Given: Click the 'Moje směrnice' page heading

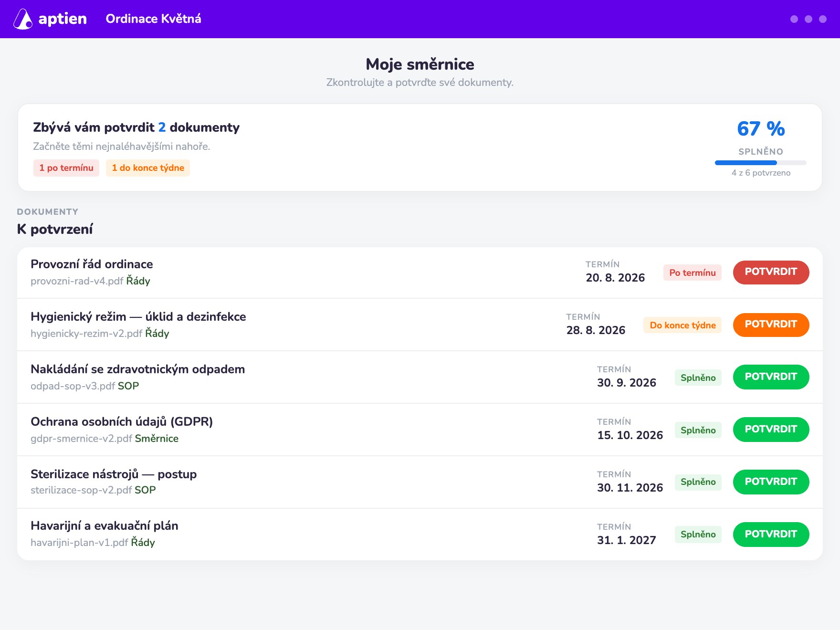Looking at the screenshot, I should (x=420, y=64).
